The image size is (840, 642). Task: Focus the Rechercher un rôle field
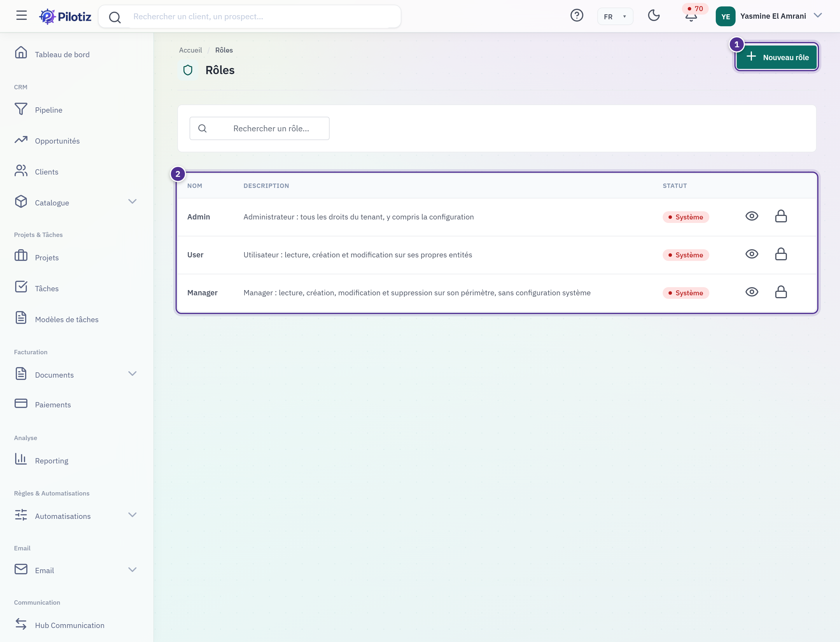pos(259,128)
